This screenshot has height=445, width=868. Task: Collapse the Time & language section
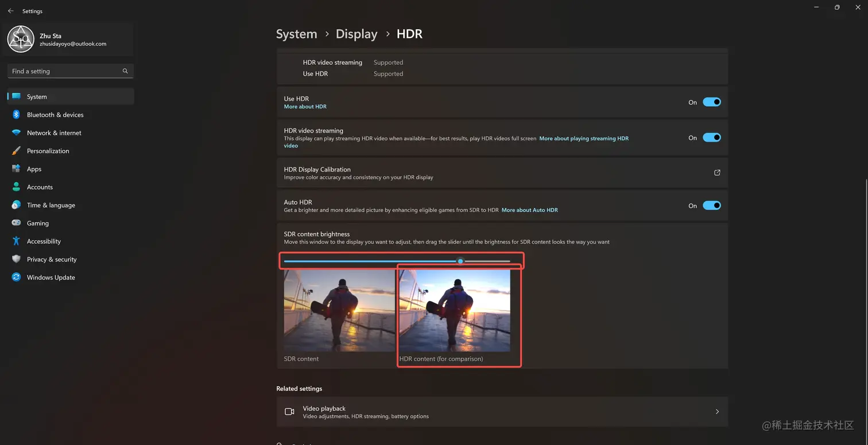[x=51, y=205]
